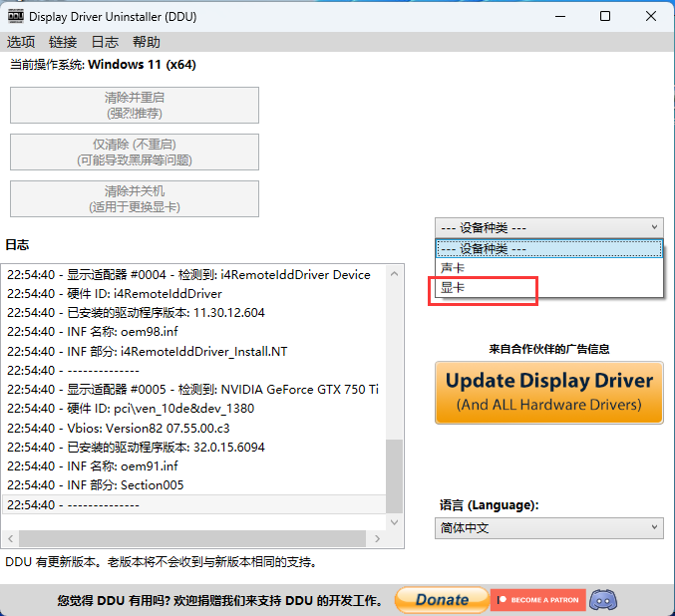The height and width of the screenshot is (616, 675).
Task: Choose 声卡 in the device type dropdown
Action: click(x=454, y=268)
